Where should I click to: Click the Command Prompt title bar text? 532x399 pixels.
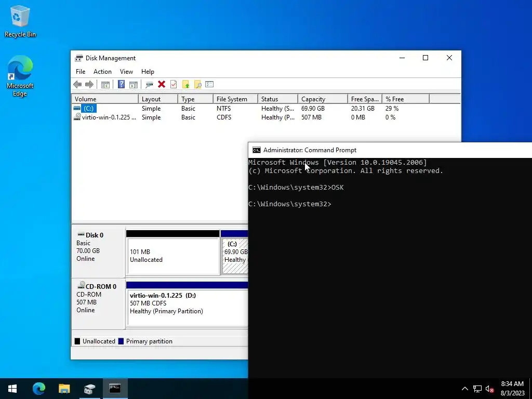click(310, 150)
